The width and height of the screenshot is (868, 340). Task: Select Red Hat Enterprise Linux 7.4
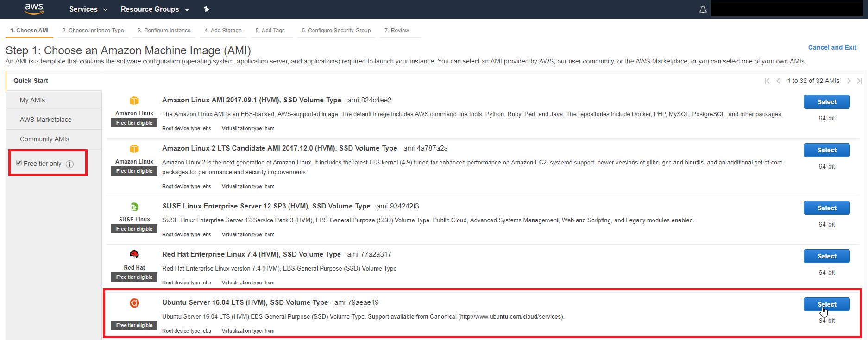826,256
